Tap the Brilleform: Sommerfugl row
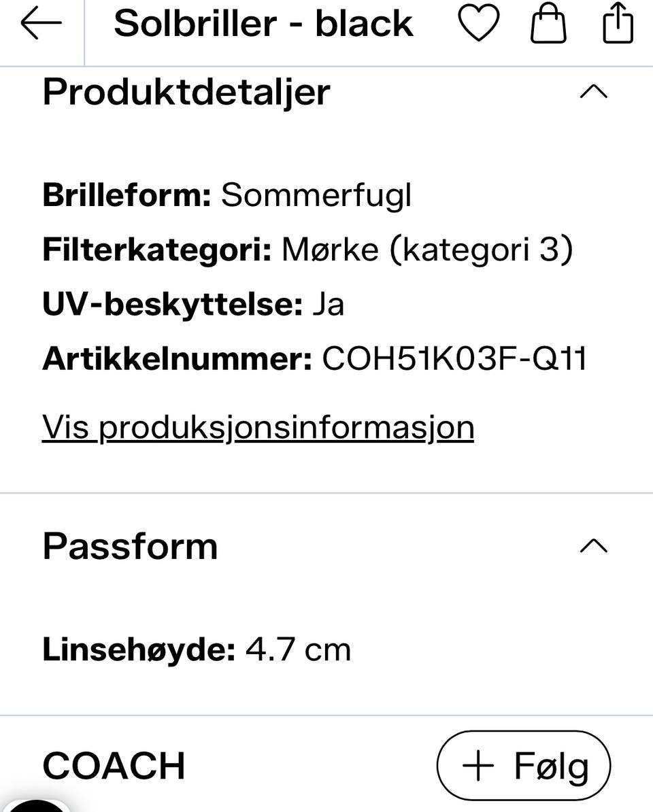Viewport: 653px width, 812px height. (227, 196)
